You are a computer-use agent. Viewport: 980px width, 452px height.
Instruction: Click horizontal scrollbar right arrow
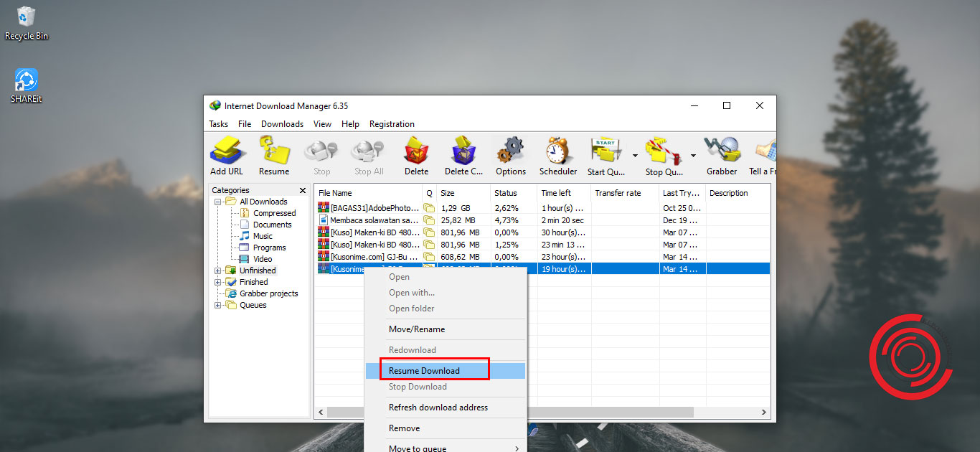764,413
